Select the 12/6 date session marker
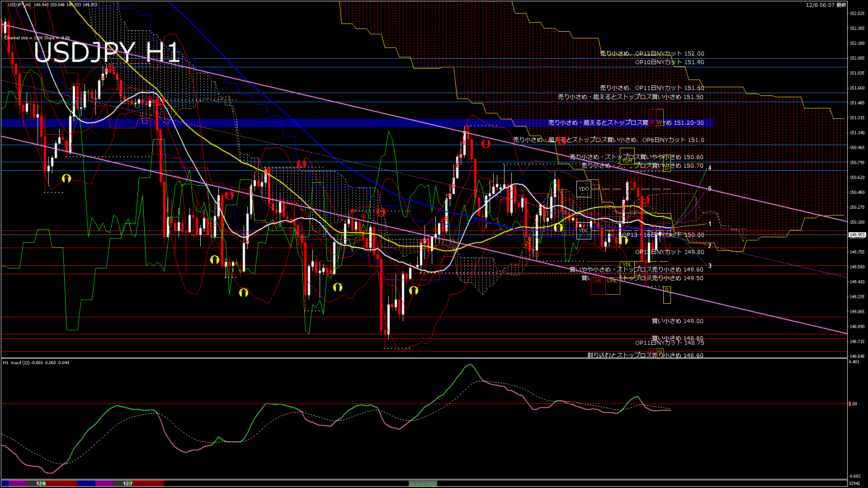The height and width of the screenshot is (488, 868). tap(41, 483)
